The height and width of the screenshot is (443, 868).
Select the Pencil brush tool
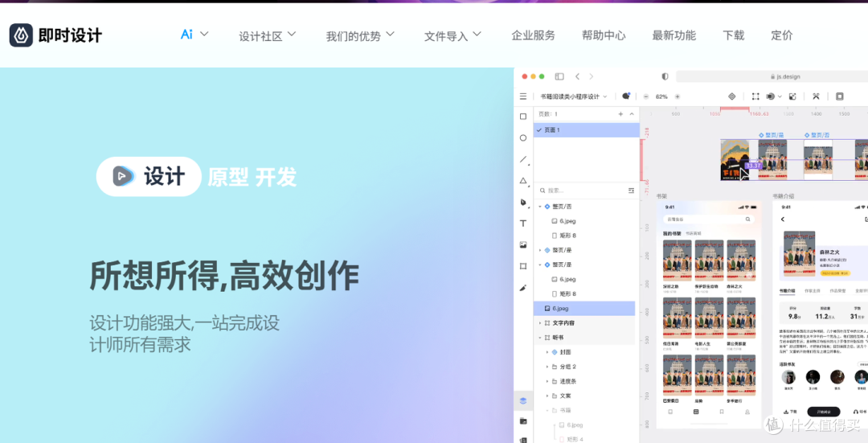pos(523,288)
